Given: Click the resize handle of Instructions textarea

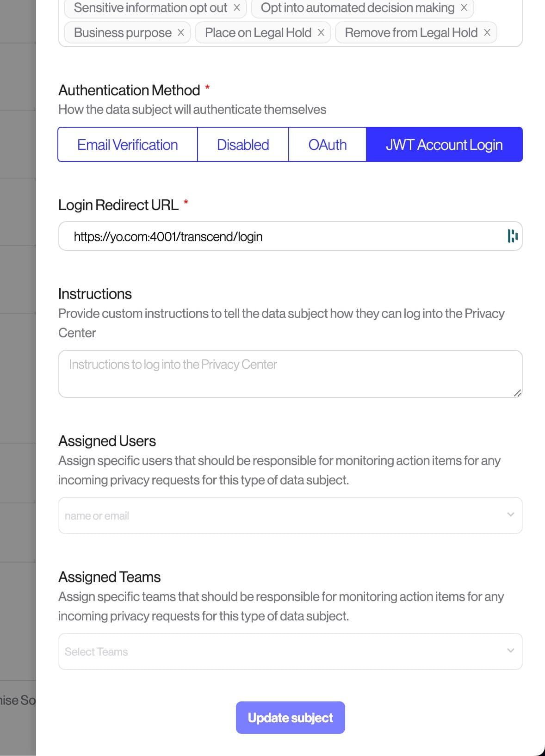Looking at the screenshot, I should [x=517, y=393].
